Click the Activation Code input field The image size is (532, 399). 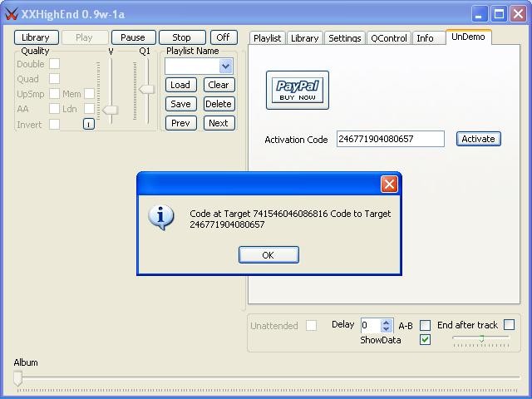(390, 139)
